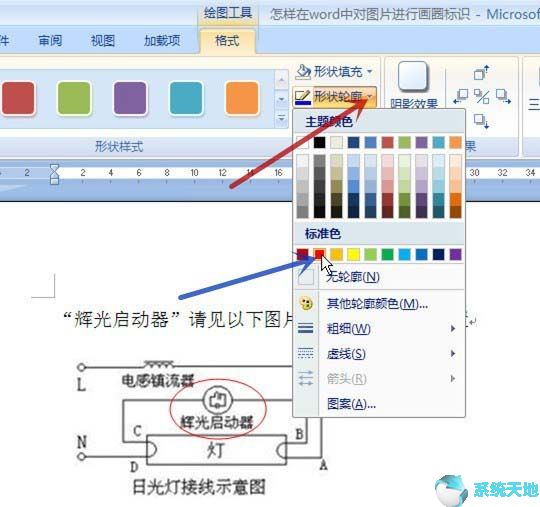
Task: Open the 加载项 tab
Action: click(162, 41)
